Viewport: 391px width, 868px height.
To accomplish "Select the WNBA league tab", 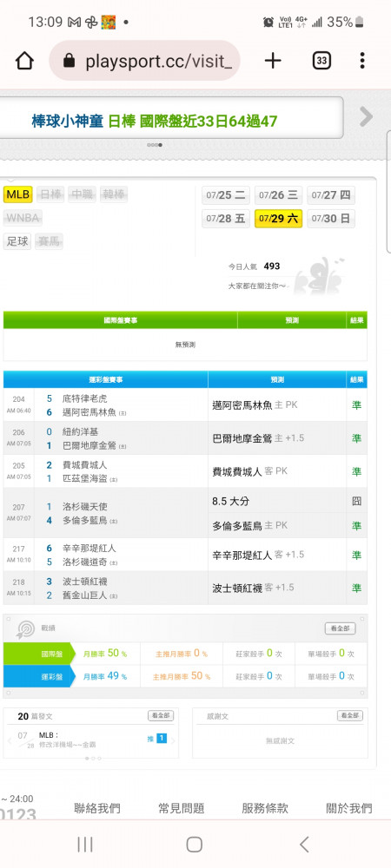I will 23,218.
